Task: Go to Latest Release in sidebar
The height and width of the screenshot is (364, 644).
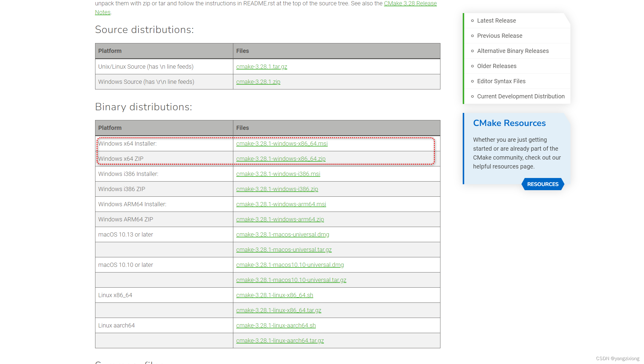Action: [496, 21]
